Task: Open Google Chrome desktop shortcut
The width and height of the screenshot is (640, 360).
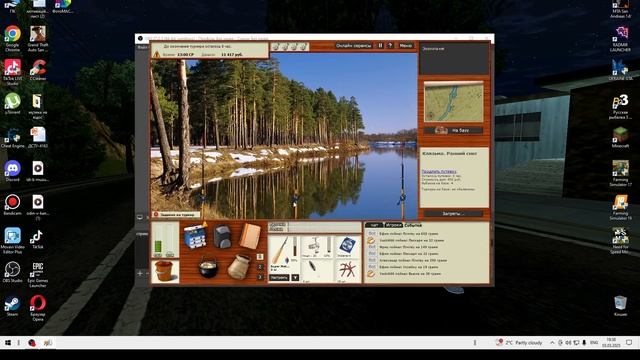Action: pyautogui.click(x=13, y=38)
